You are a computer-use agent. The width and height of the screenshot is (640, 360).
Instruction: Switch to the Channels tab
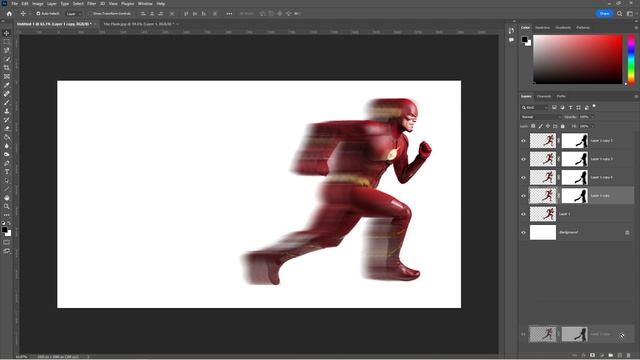coord(544,96)
